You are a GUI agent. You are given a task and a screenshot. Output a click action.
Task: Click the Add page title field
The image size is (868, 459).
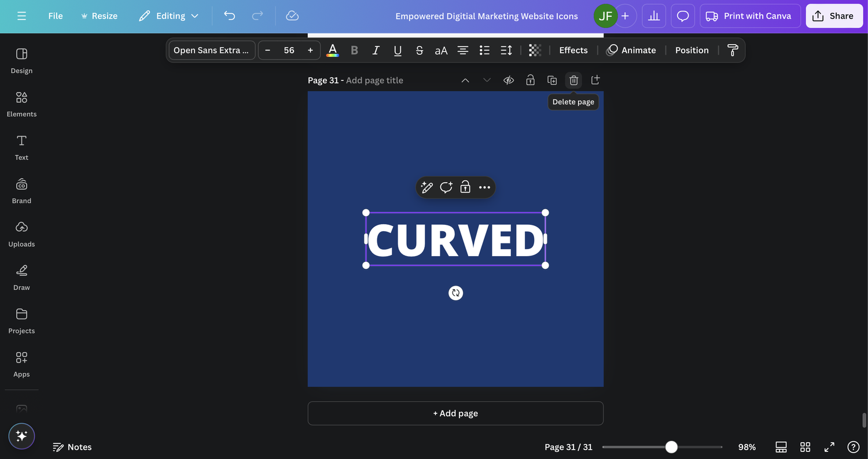coord(374,80)
